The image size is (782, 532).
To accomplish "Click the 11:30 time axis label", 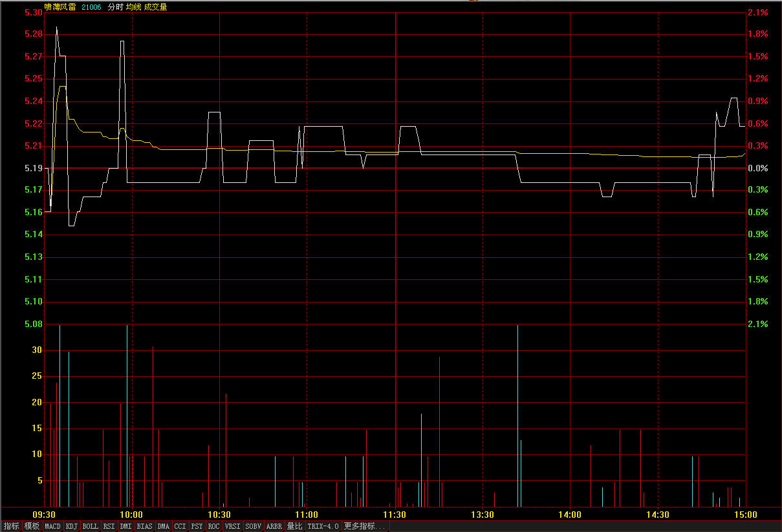I will coord(395,515).
